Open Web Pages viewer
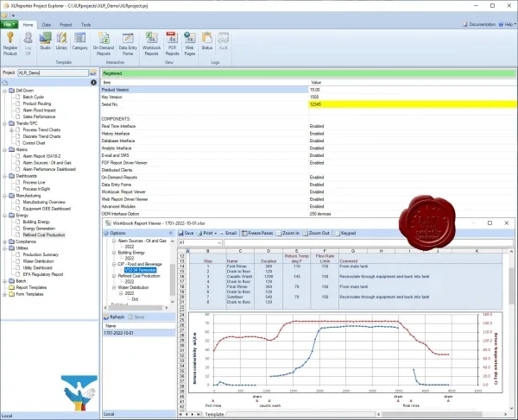The image size is (518, 420). [190, 44]
